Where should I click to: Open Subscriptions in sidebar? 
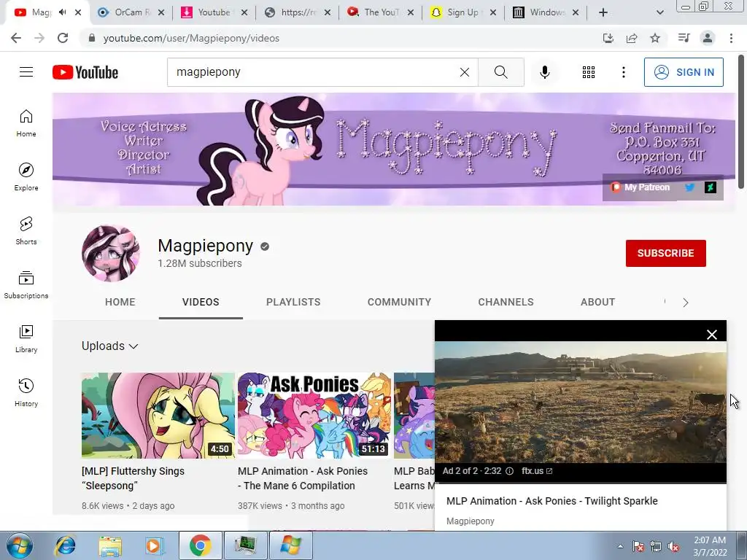click(x=26, y=285)
